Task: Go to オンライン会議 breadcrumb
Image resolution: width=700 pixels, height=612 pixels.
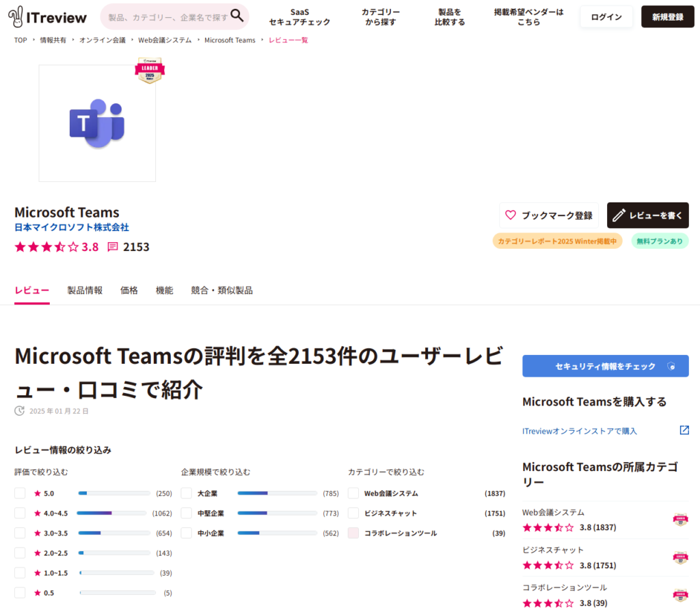Action: pos(103,40)
